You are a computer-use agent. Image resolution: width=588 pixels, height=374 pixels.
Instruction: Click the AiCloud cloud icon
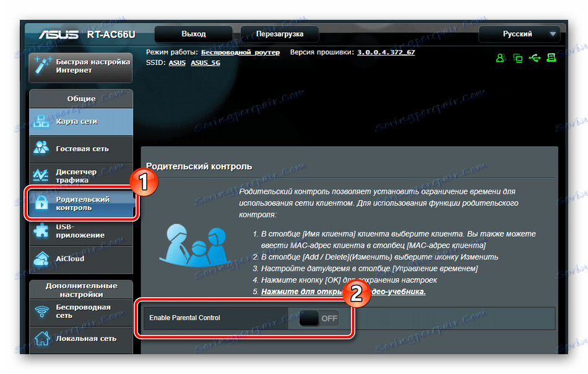point(41,258)
